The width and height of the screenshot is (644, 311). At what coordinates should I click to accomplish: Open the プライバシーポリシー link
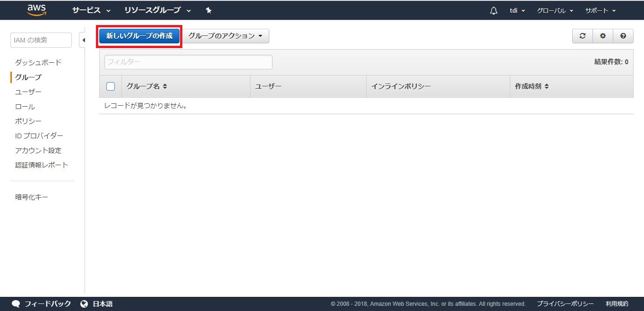pyautogui.click(x=565, y=304)
